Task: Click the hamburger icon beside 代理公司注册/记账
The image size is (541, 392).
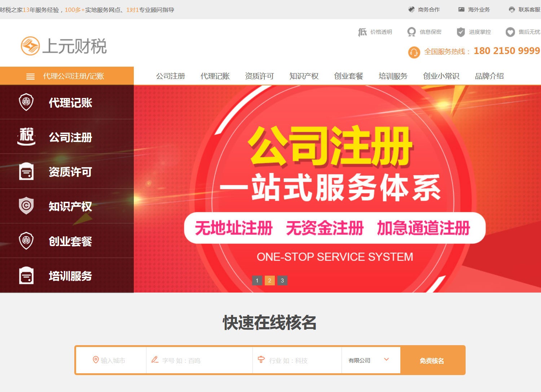Action: [x=31, y=76]
